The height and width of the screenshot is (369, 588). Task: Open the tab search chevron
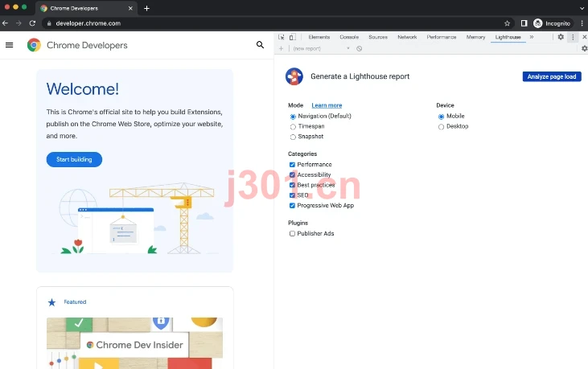(582, 8)
